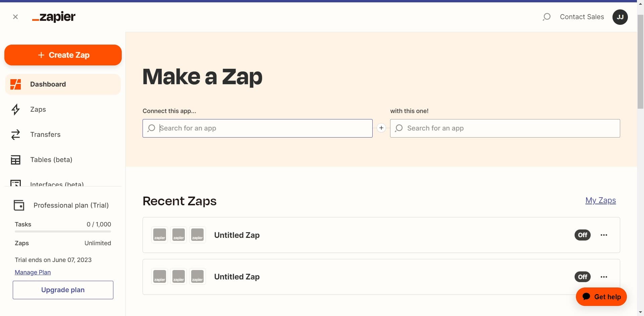This screenshot has height=316, width=644.
Task: Click the Create Zap button
Action: [x=63, y=55]
